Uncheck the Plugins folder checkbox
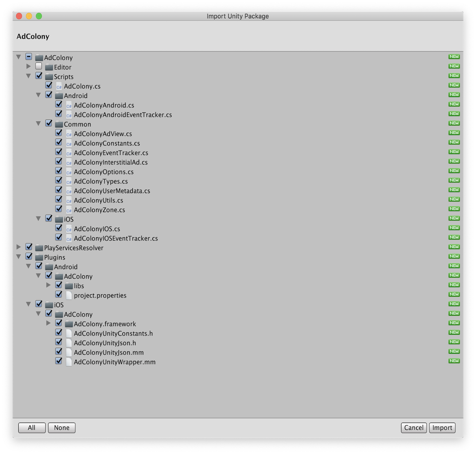 click(x=29, y=256)
